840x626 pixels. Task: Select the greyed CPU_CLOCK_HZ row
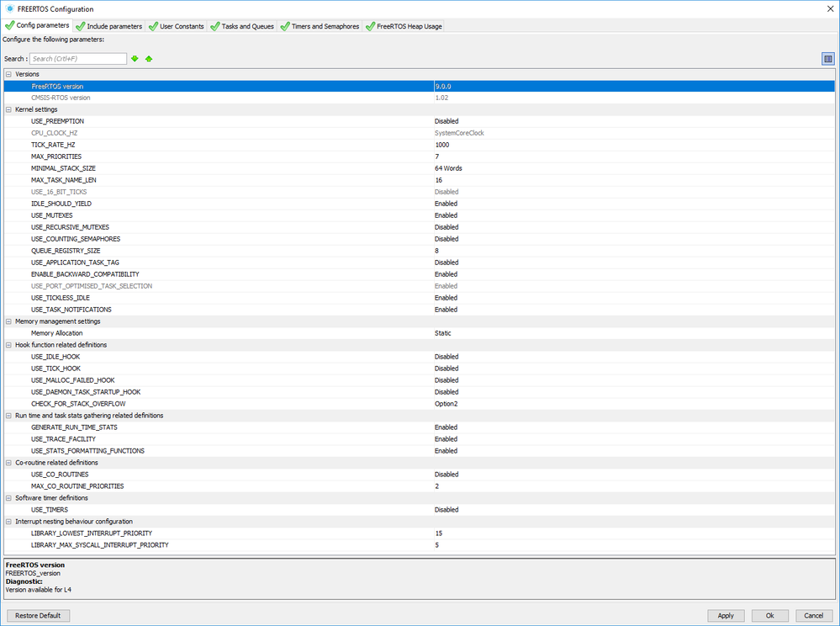point(419,134)
